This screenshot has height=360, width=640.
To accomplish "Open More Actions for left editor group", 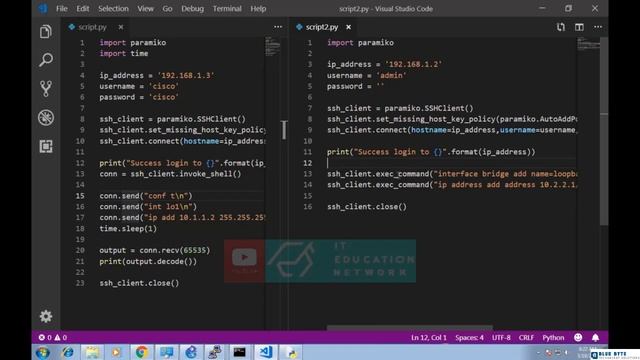I will 278,27.
